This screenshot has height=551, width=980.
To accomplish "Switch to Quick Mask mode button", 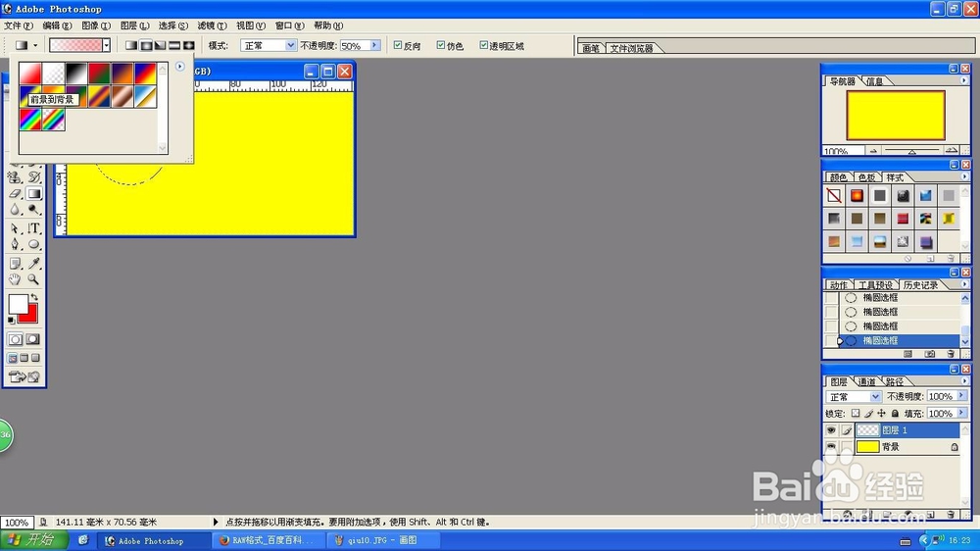I will pyautogui.click(x=33, y=339).
